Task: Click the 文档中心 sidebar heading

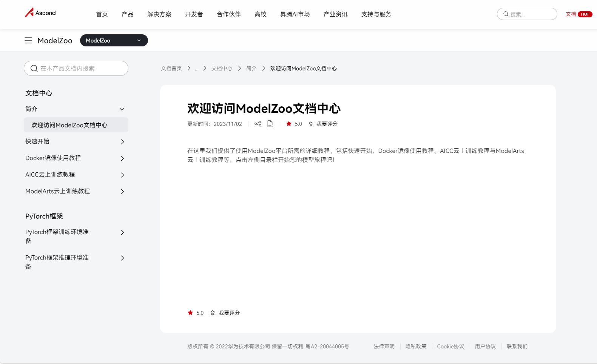Action: pyautogui.click(x=39, y=93)
